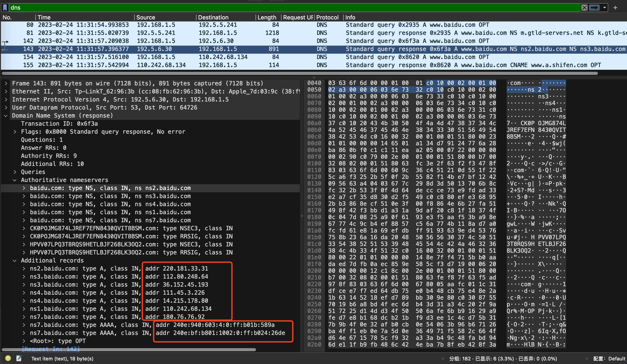Select packet 142 to 192.5.6.30
This screenshot has width=627, height=364.
313,41
